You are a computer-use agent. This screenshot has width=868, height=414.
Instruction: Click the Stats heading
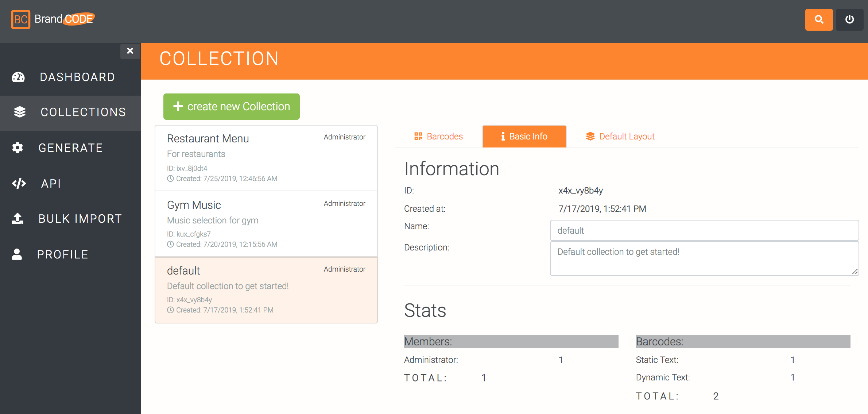[x=425, y=310]
